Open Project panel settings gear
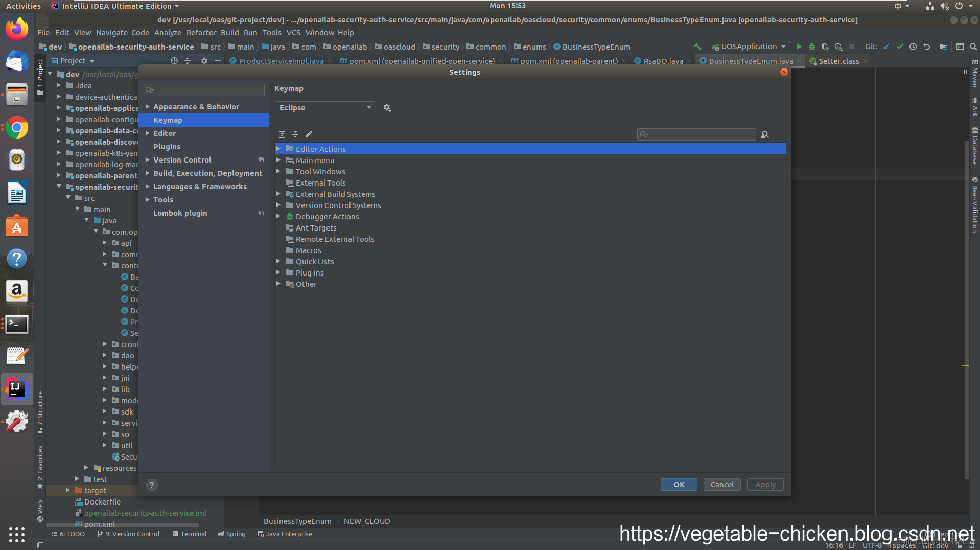980x550 pixels. tap(204, 61)
